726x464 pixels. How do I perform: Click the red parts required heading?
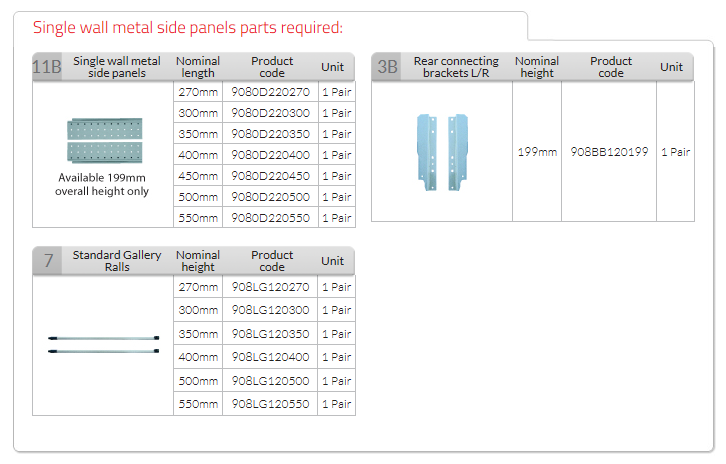click(188, 28)
